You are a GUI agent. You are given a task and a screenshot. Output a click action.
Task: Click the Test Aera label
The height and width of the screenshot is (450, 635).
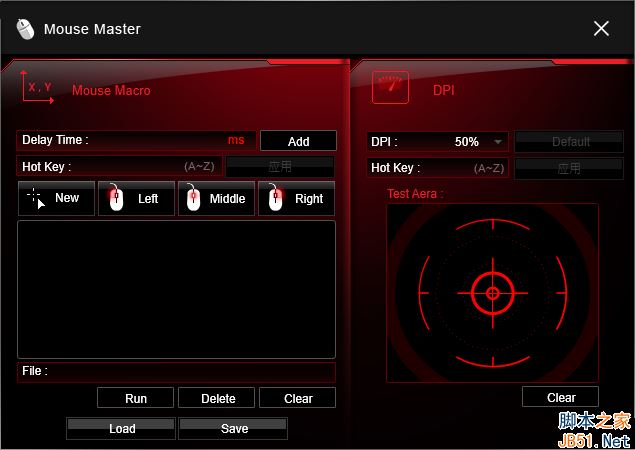(x=415, y=194)
